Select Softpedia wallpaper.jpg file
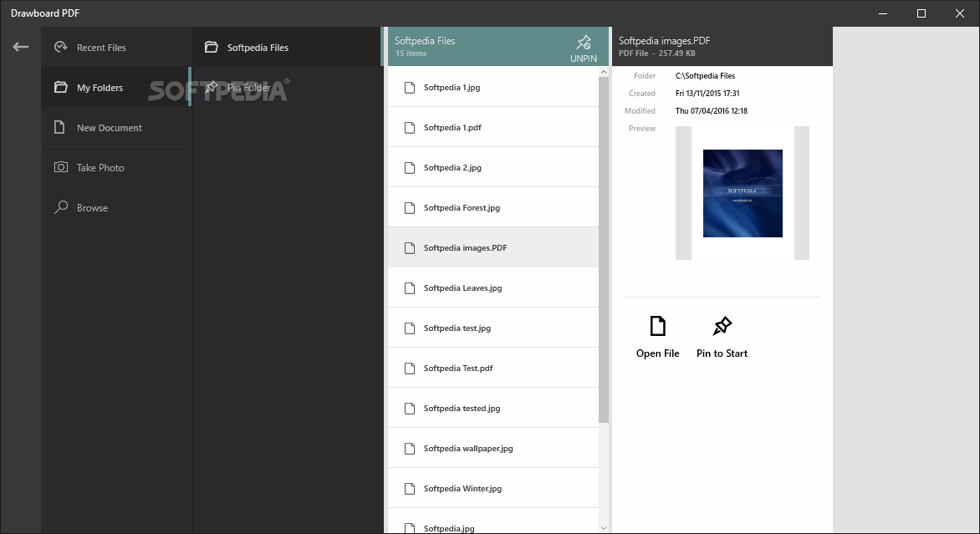 [493, 448]
